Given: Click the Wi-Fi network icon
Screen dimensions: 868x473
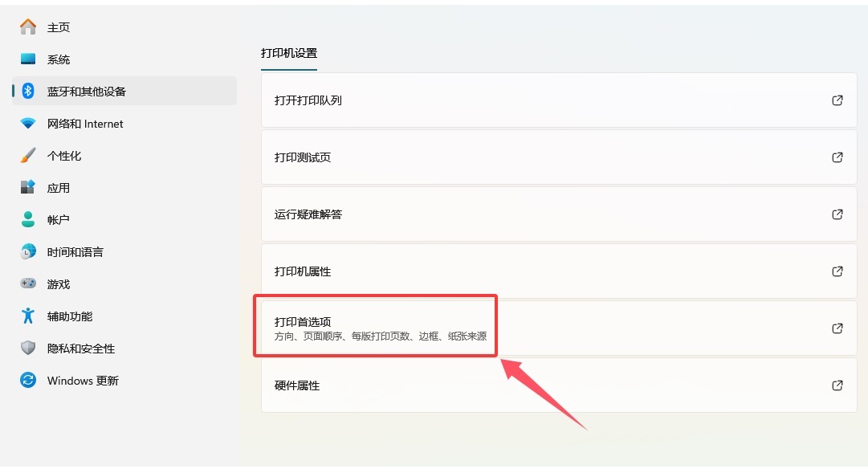Looking at the screenshot, I should click(x=27, y=123).
